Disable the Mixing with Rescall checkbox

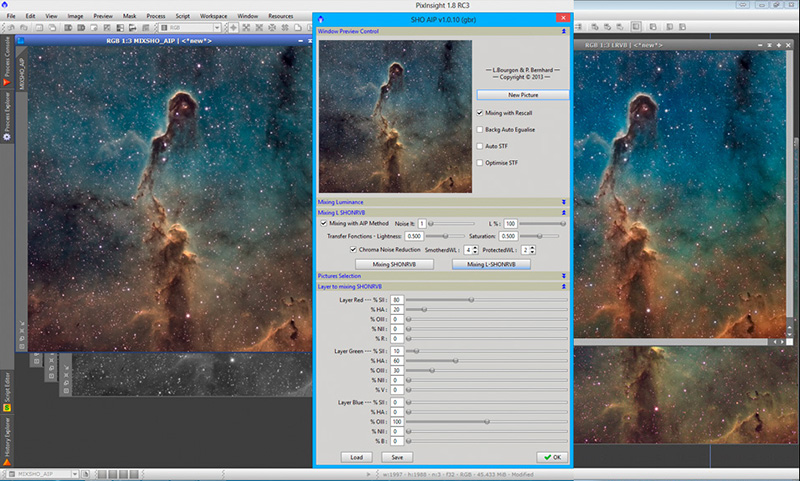click(x=481, y=114)
